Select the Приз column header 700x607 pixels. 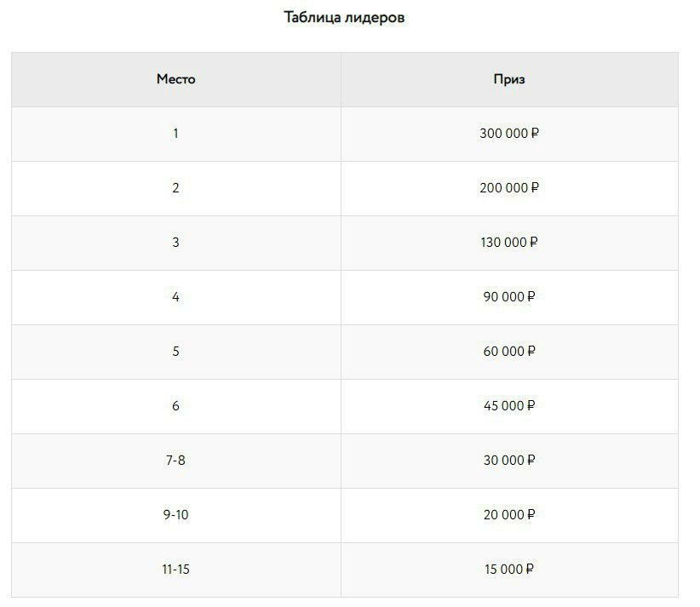click(509, 79)
